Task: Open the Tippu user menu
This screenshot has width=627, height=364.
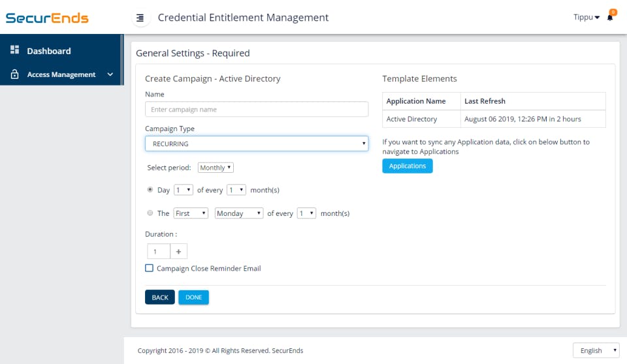Action: click(x=586, y=18)
